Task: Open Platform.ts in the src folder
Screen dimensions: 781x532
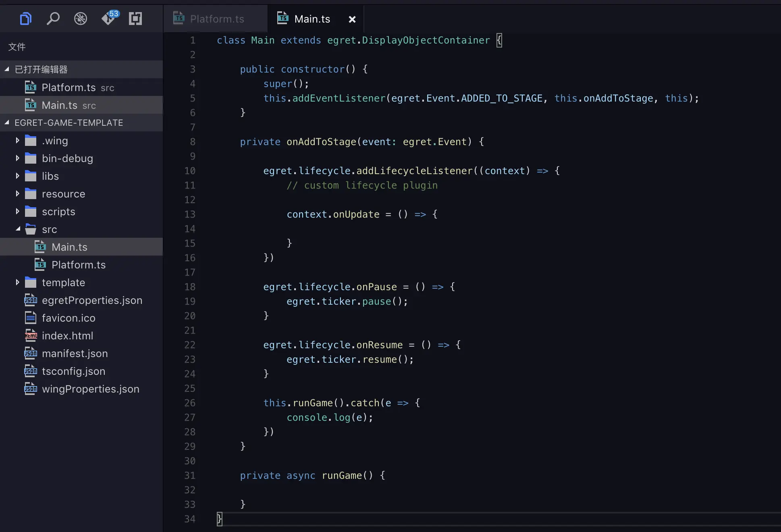Action: pos(78,265)
